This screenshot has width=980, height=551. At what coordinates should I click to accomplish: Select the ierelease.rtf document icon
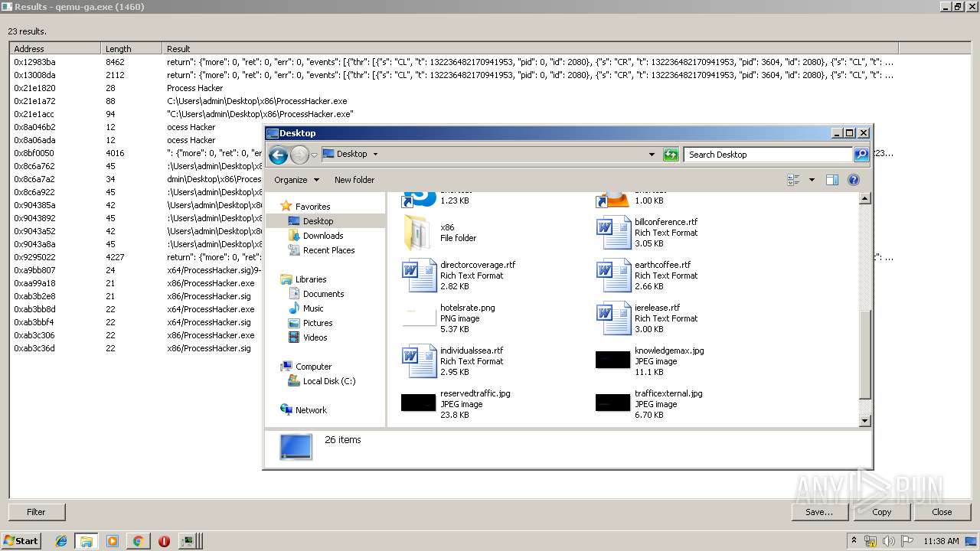613,318
